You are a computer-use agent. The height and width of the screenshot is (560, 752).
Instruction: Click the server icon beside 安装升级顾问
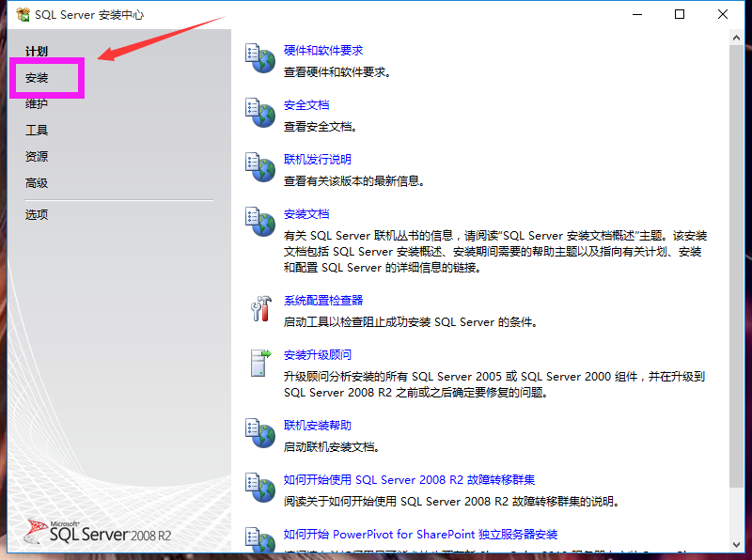[260, 363]
